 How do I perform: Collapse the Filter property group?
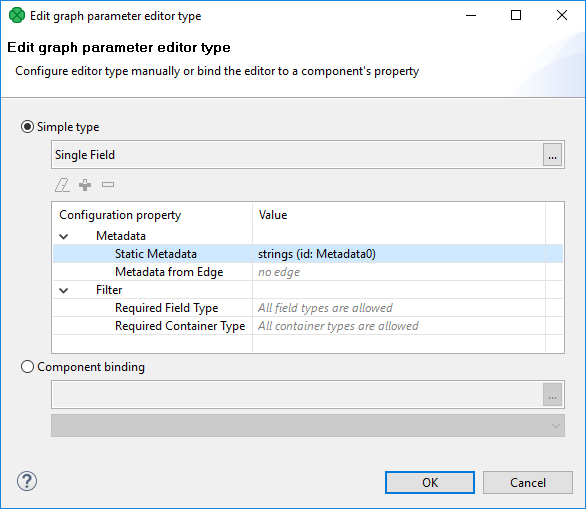pyautogui.click(x=64, y=290)
